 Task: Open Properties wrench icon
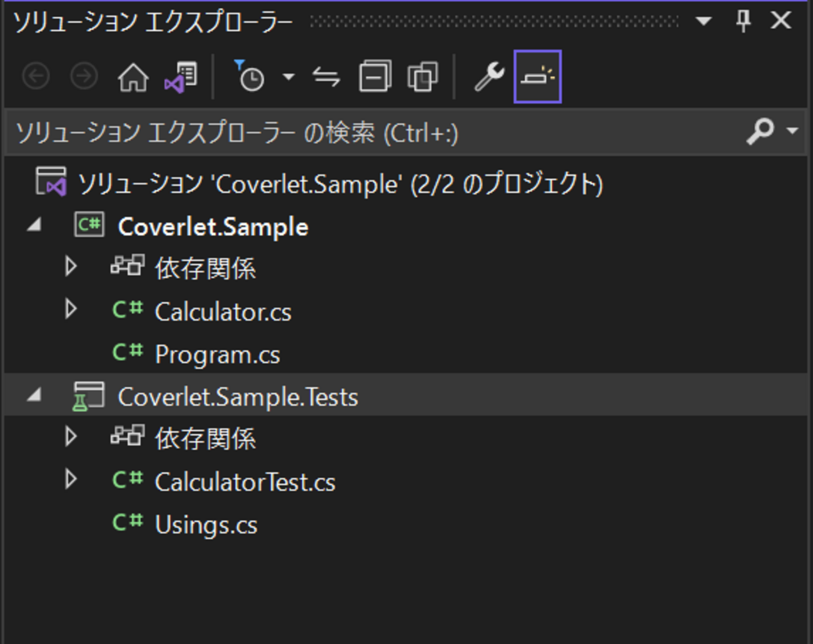pos(489,78)
